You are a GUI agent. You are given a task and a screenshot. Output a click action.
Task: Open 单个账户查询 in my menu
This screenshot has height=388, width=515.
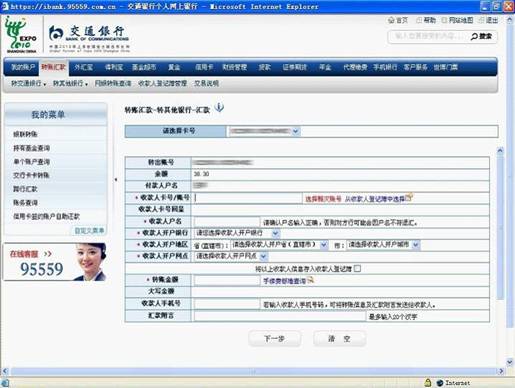coord(32,162)
